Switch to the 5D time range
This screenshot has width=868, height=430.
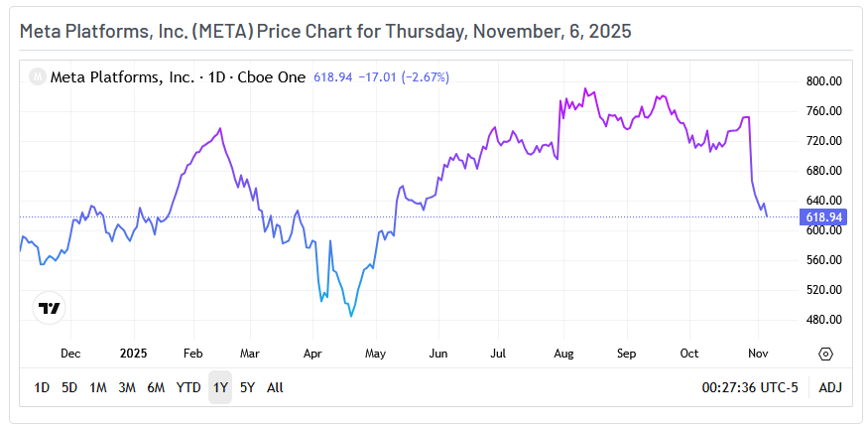coord(69,387)
